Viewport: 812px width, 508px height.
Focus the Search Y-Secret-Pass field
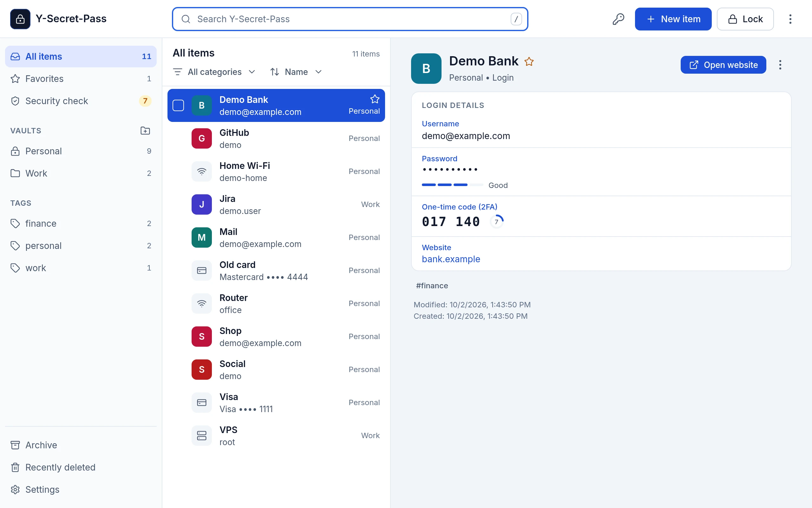(350, 19)
